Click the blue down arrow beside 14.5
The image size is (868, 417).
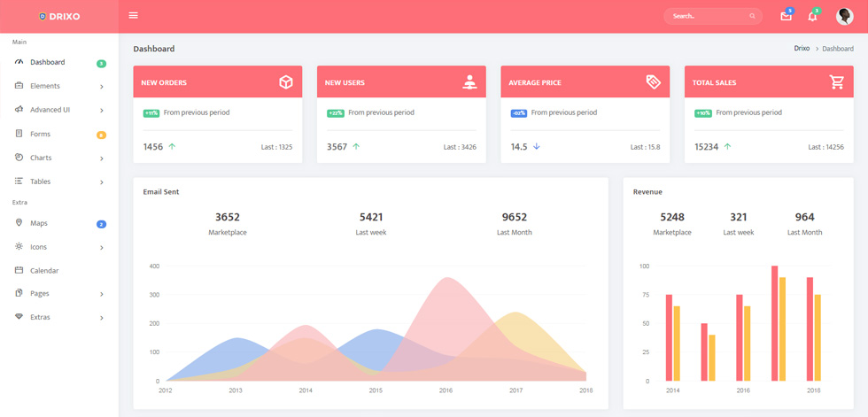point(536,147)
